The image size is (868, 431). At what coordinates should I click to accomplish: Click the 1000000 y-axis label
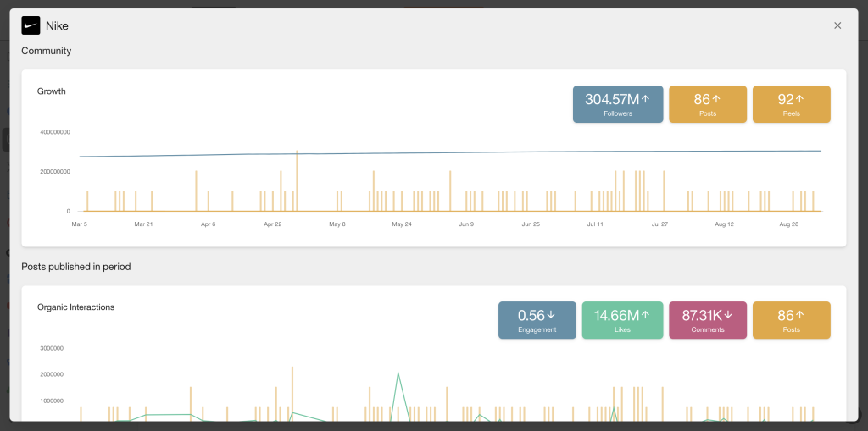click(x=52, y=401)
